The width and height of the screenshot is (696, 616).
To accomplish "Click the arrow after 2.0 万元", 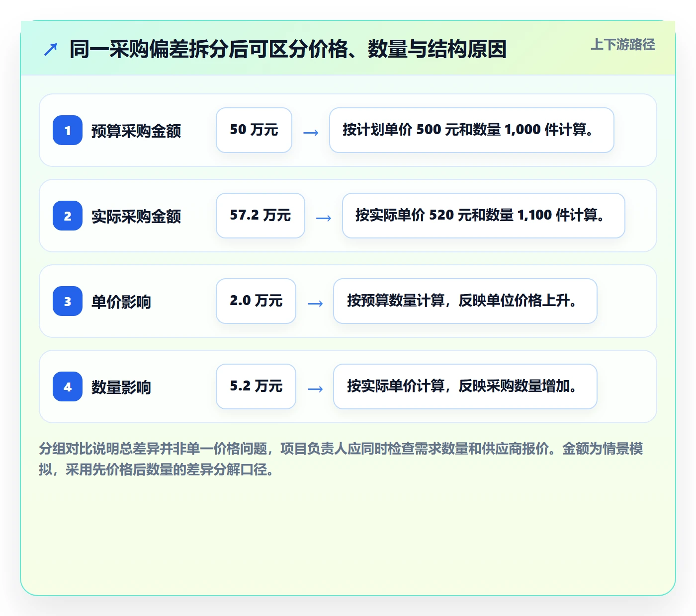I will click(x=315, y=304).
